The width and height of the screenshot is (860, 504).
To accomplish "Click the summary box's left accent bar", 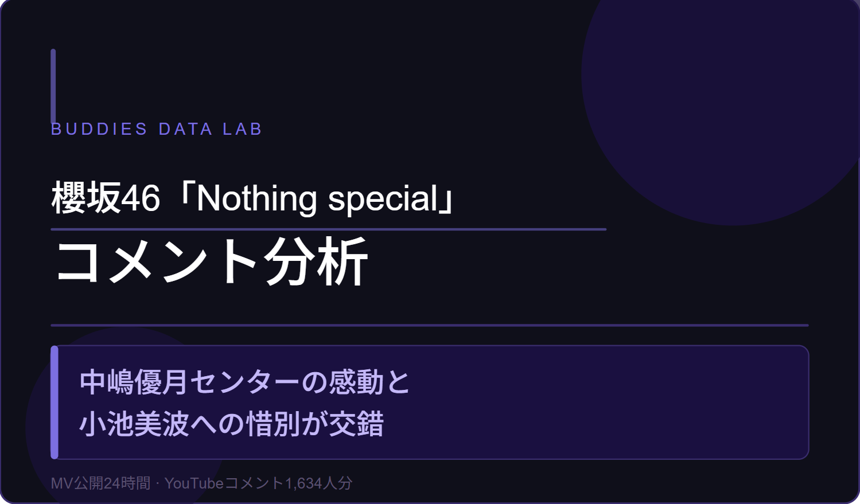I will pyautogui.click(x=55, y=402).
